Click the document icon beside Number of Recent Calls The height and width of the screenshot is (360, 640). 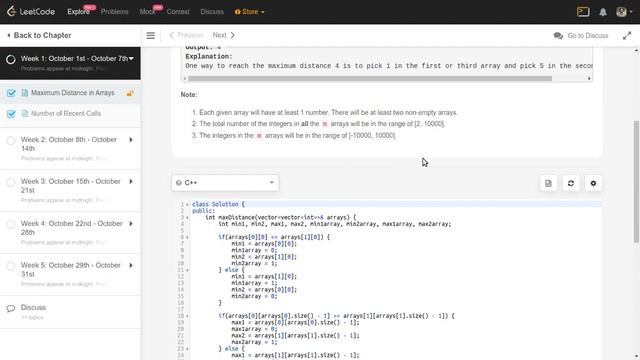[x=24, y=113]
